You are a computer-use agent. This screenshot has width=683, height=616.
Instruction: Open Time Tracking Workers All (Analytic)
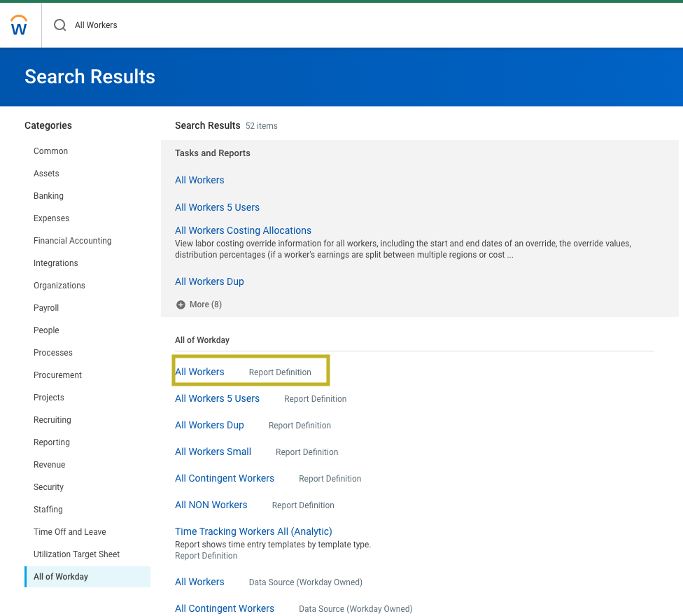pyautogui.click(x=253, y=531)
